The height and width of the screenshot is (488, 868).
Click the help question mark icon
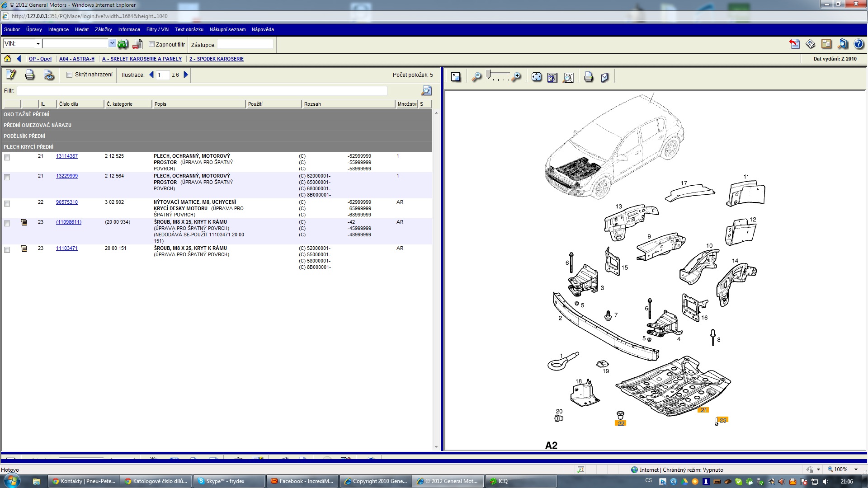pyautogui.click(x=859, y=44)
